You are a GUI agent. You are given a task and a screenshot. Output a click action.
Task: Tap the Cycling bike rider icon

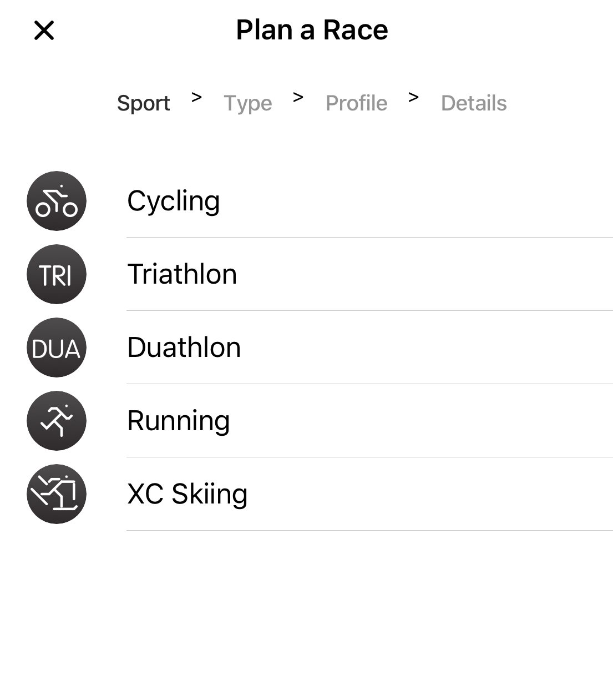tap(57, 201)
